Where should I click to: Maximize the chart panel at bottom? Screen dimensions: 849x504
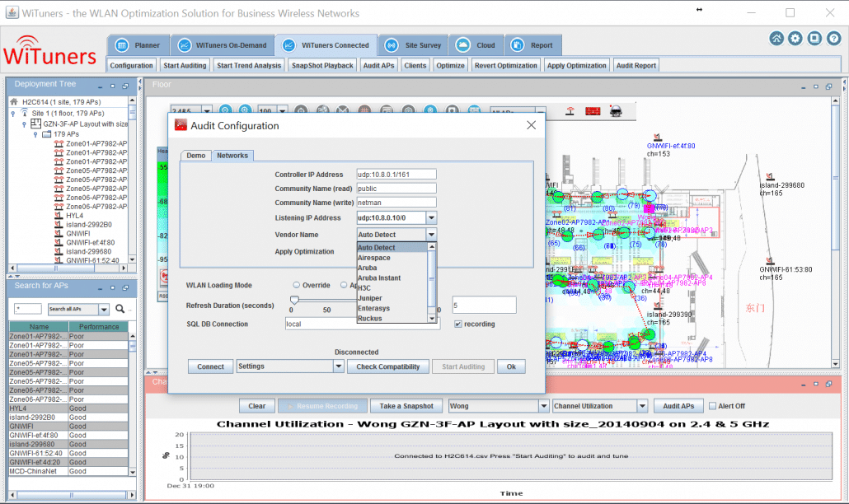816,384
